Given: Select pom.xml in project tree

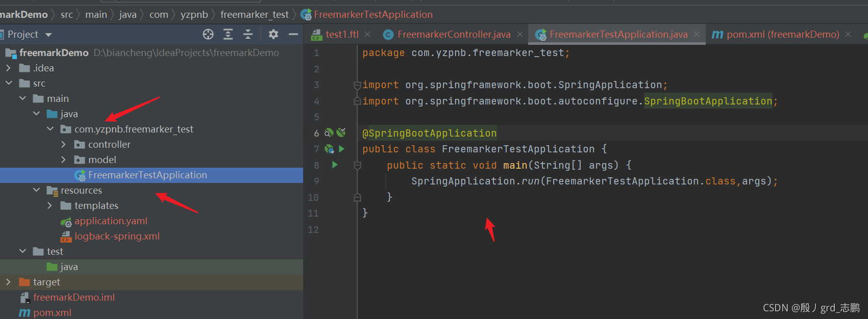Looking at the screenshot, I should point(52,312).
